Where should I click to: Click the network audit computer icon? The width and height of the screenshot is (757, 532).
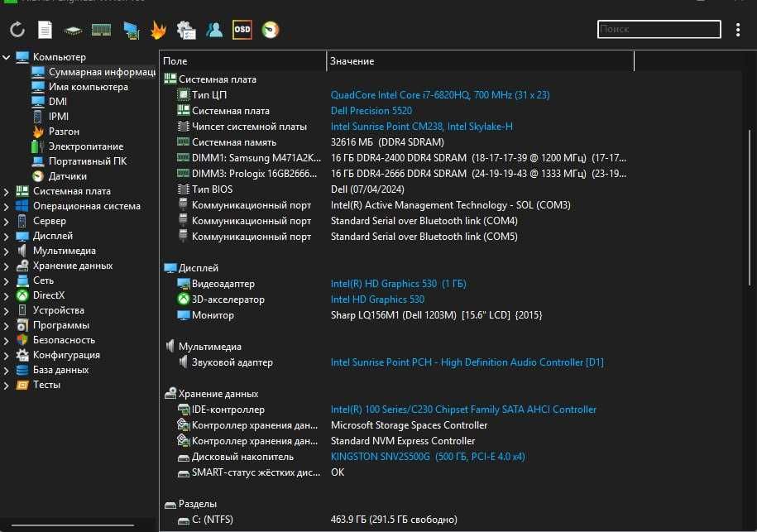coord(131,30)
